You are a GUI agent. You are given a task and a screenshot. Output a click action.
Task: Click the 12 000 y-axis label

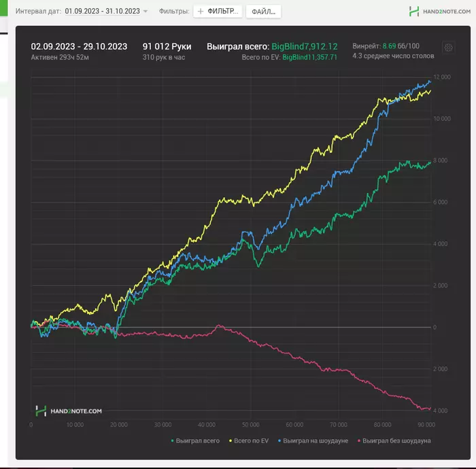442,77
